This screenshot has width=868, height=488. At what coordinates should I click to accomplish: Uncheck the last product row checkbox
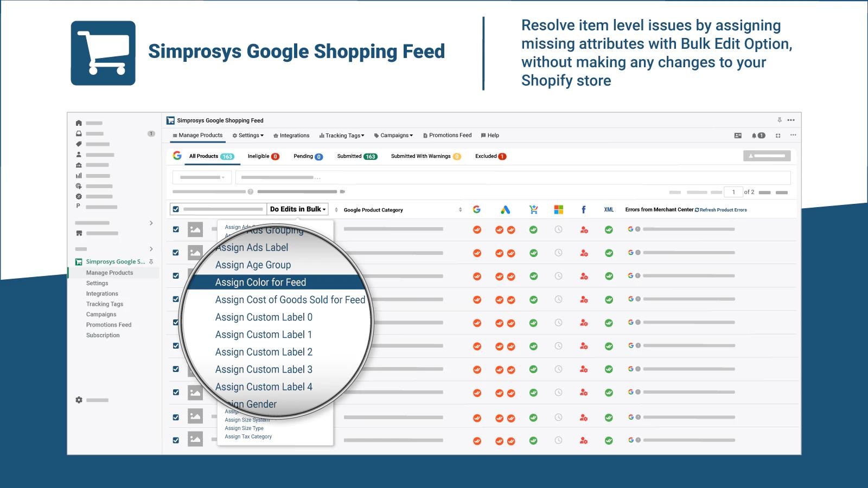[176, 440]
